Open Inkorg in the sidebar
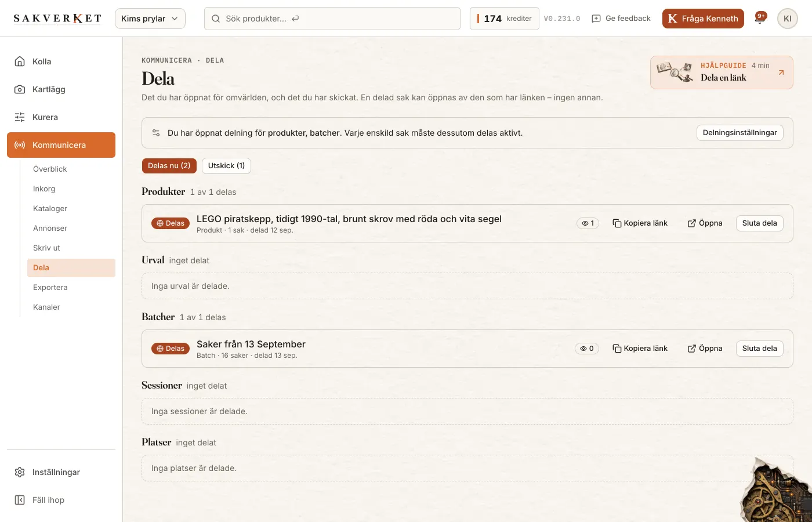 coord(71,189)
